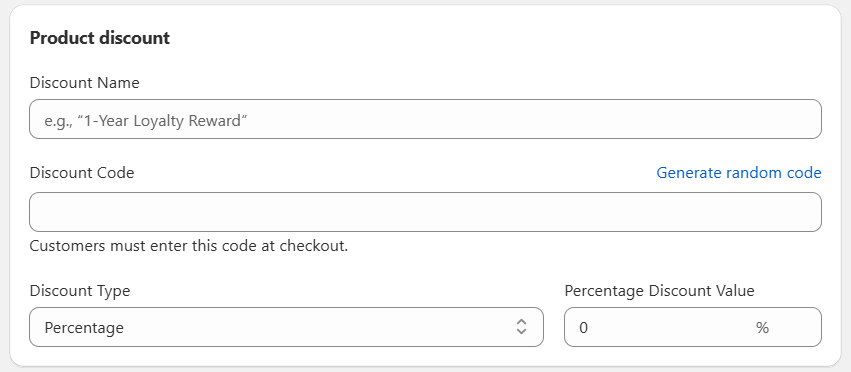Expand Discount Type using its arrow indicator
Screen dimensions: 851x372
[521, 326]
